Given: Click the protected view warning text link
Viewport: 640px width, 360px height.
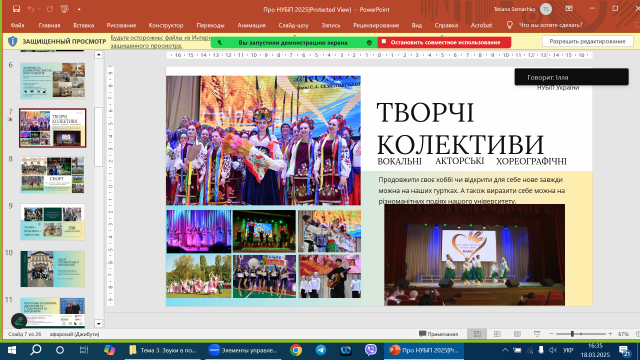Looking at the screenshot, I should point(161,41).
